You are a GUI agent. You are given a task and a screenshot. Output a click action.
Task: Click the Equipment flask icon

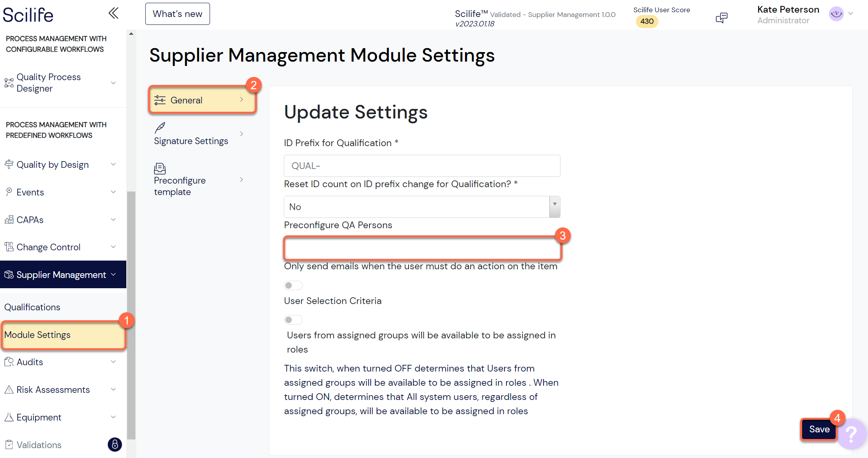tap(9, 417)
